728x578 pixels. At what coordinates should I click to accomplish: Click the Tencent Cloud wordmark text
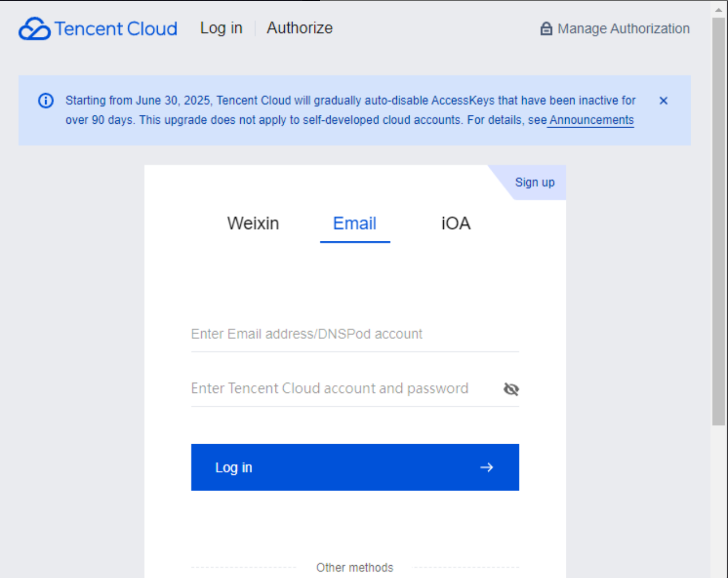coord(116,28)
